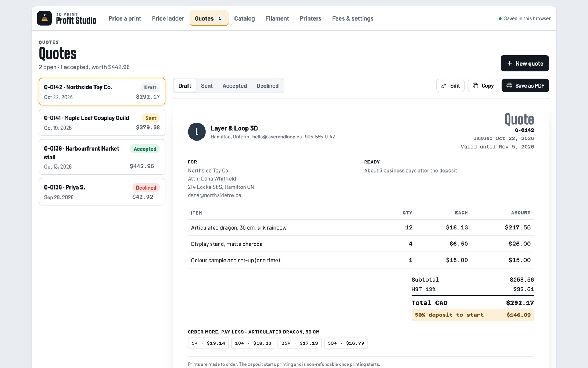The image size is (588, 368).
Task: Click the Articulated dragon item row
Action: click(361, 227)
